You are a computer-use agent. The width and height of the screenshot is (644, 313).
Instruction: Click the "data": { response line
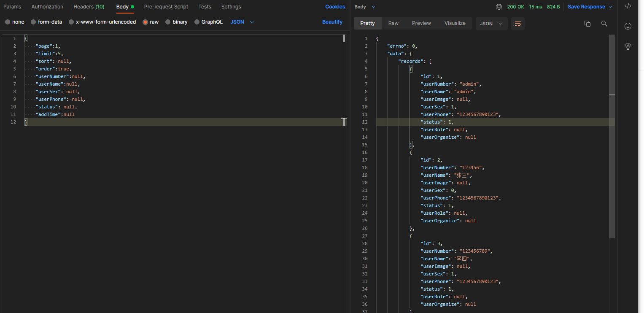[x=399, y=54]
